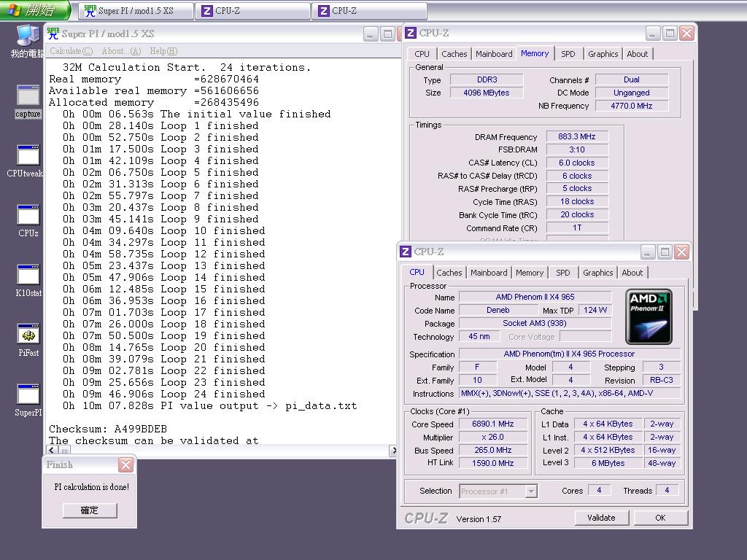Viewport: 747px width, 560px height.
Task: Open the About menu in Super PI
Action: coord(122,51)
